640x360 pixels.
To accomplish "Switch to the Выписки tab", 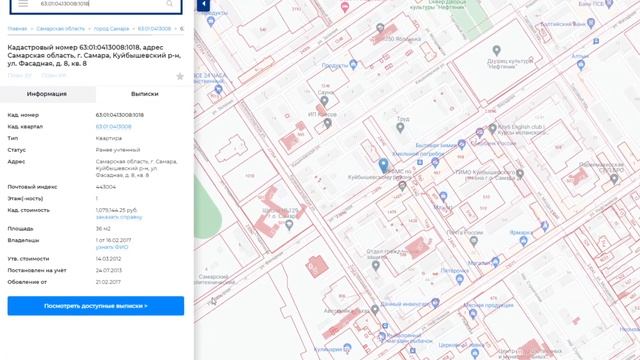I will (144, 94).
